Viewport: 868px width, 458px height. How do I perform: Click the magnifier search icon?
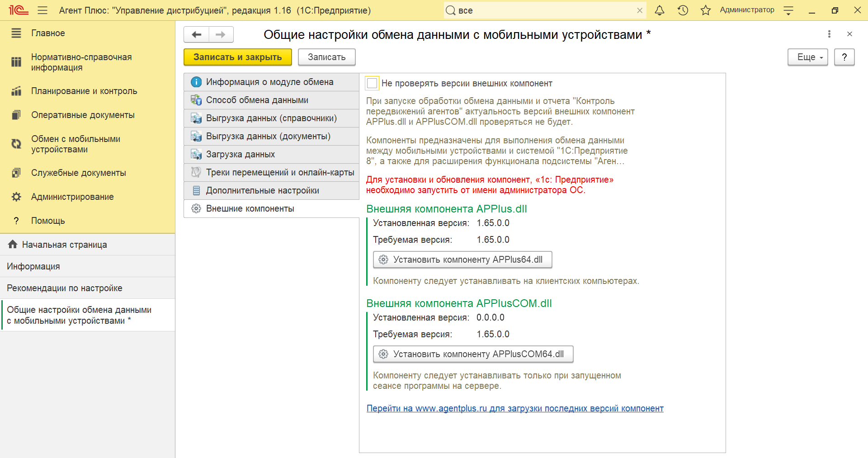point(450,10)
